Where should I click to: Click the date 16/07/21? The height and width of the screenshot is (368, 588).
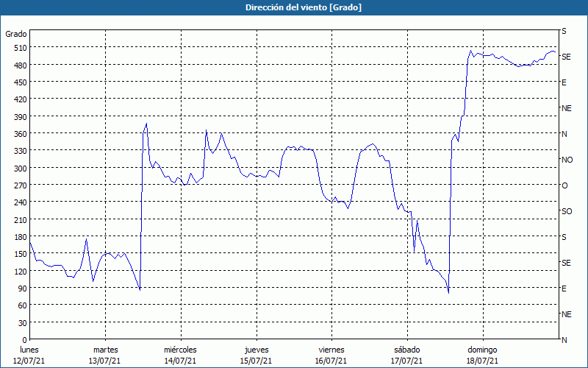coord(331,361)
